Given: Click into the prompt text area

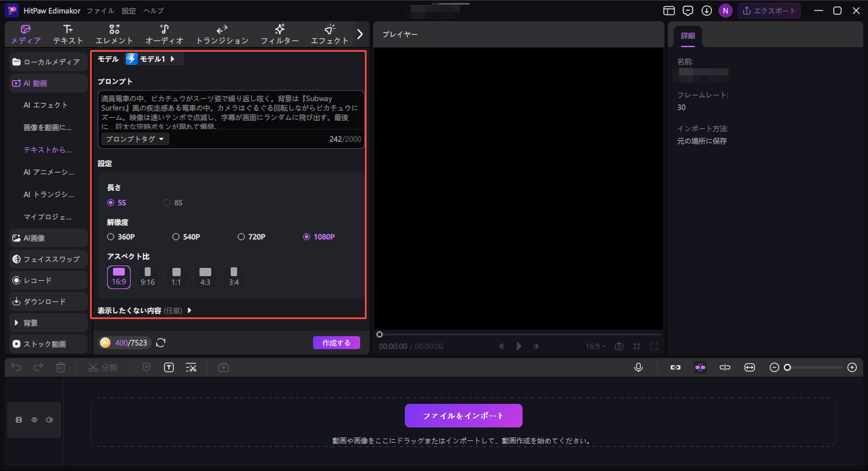Looking at the screenshot, I should click(231, 110).
